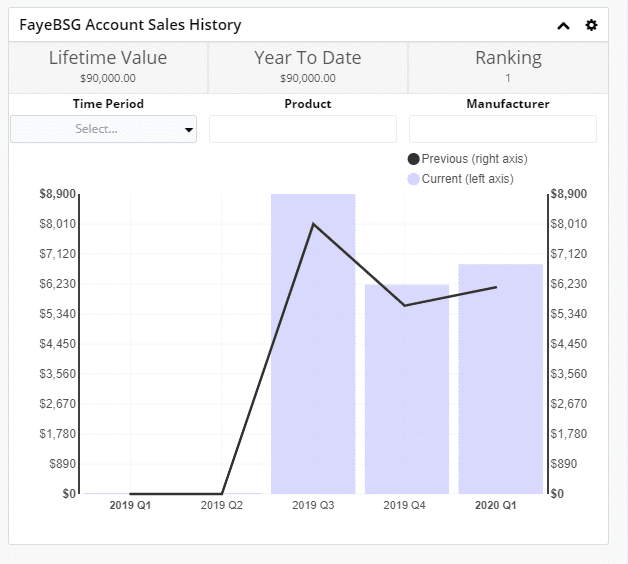This screenshot has height=564, width=628.
Task: Click the 2019 Q3 bar in chart
Action: tap(313, 344)
